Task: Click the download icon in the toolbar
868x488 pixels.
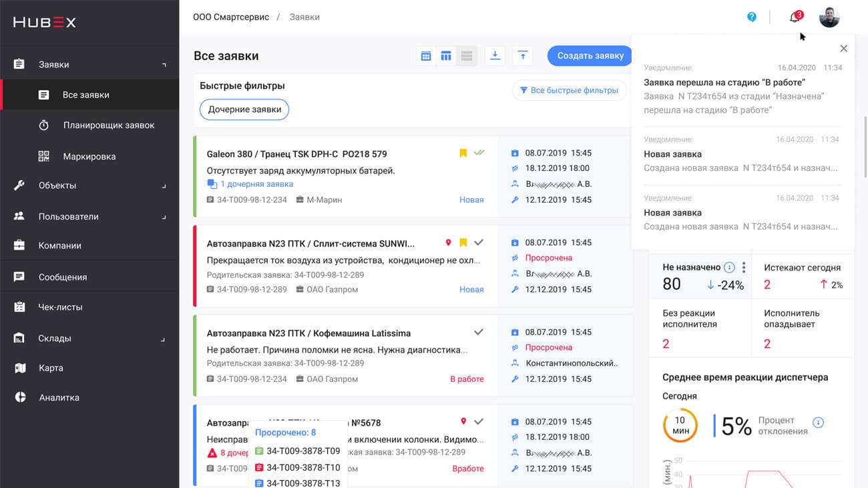Action: (x=495, y=56)
